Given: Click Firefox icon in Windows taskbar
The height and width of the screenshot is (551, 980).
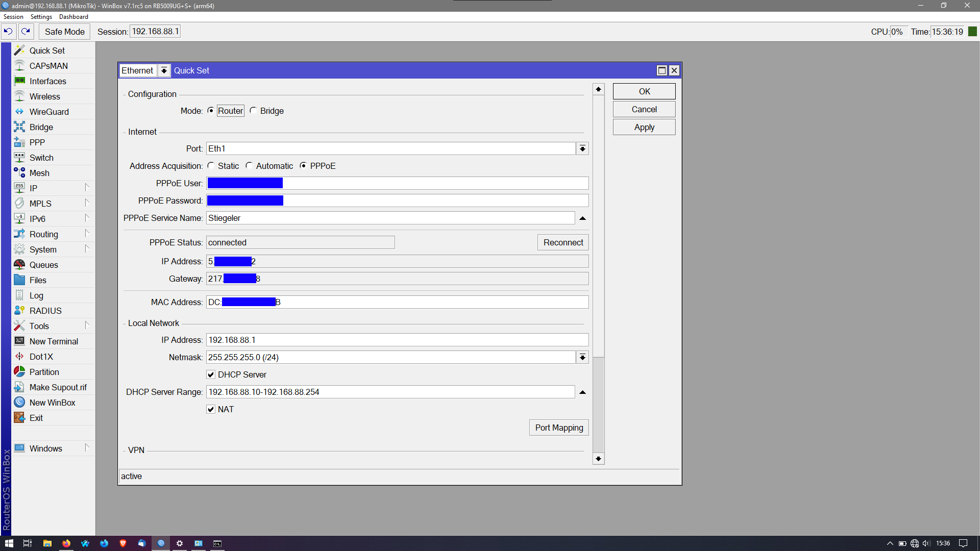Looking at the screenshot, I should click(x=66, y=543).
